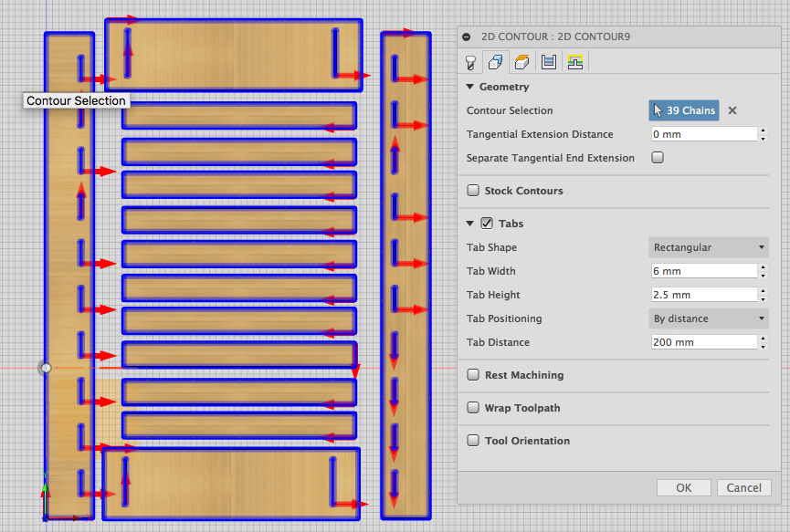
Task: Confirm the operation with OK
Action: point(684,487)
